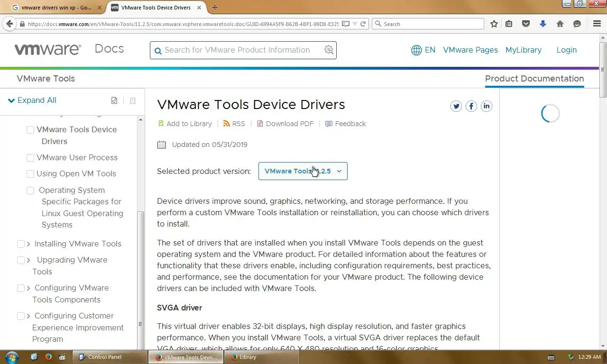Go to Firefox home page
Image resolution: width=607 pixels, height=364 pixels.
[560, 24]
